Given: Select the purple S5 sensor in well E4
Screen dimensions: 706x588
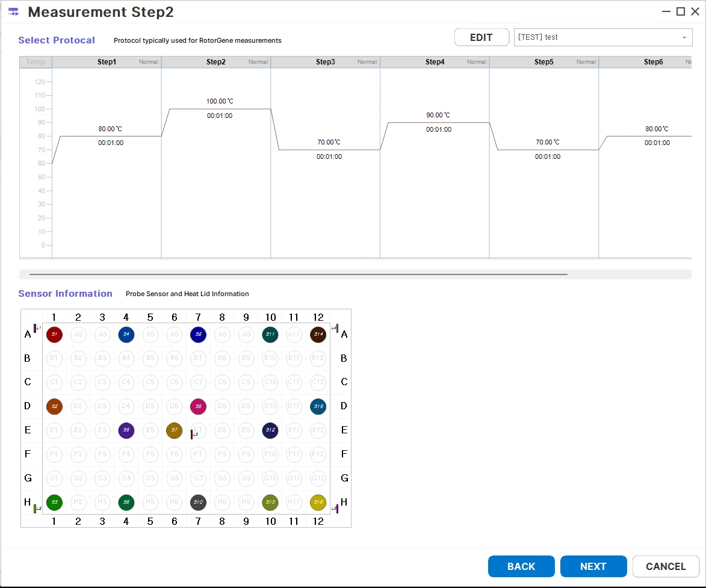Looking at the screenshot, I should (126, 430).
